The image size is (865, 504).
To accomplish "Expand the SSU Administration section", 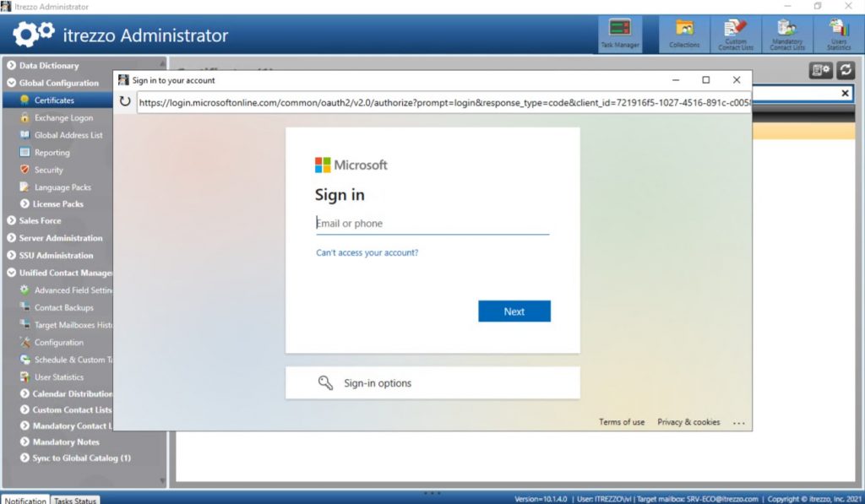I will [11, 255].
